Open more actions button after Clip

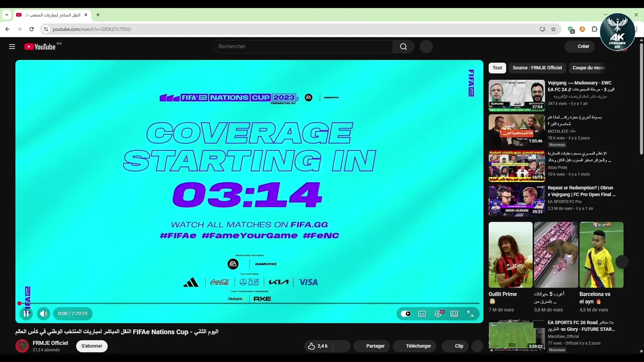click(477, 346)
